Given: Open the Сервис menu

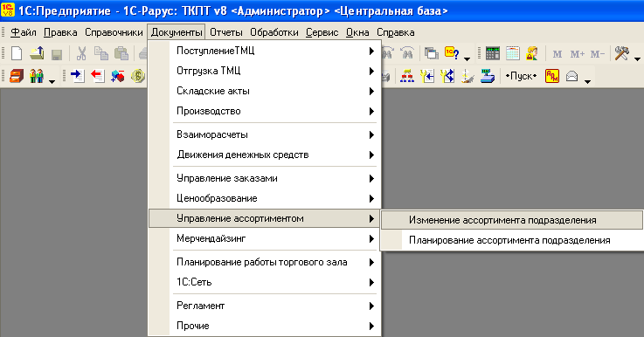Looking at the screenshot, I should (x=322, y=32).
